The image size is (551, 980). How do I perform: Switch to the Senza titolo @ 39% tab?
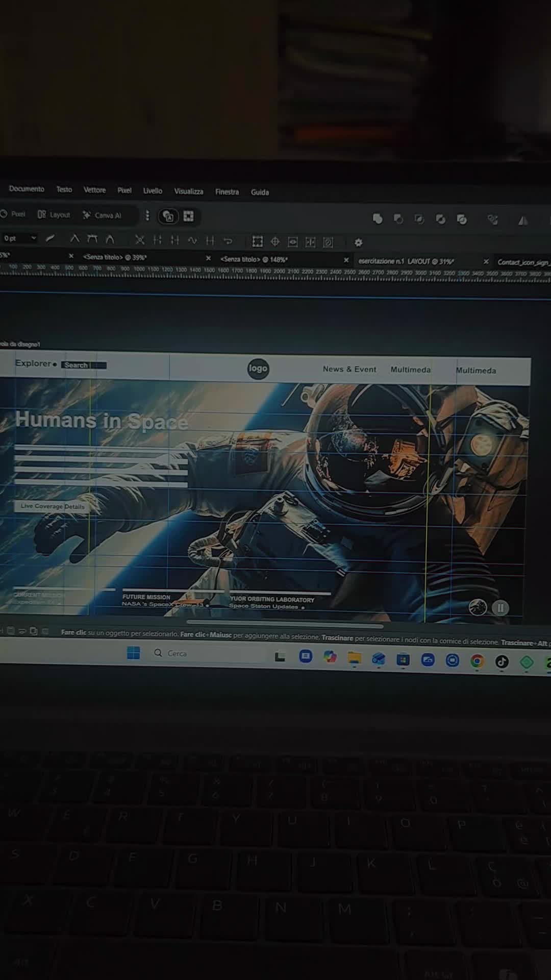[x=115, y=257]
